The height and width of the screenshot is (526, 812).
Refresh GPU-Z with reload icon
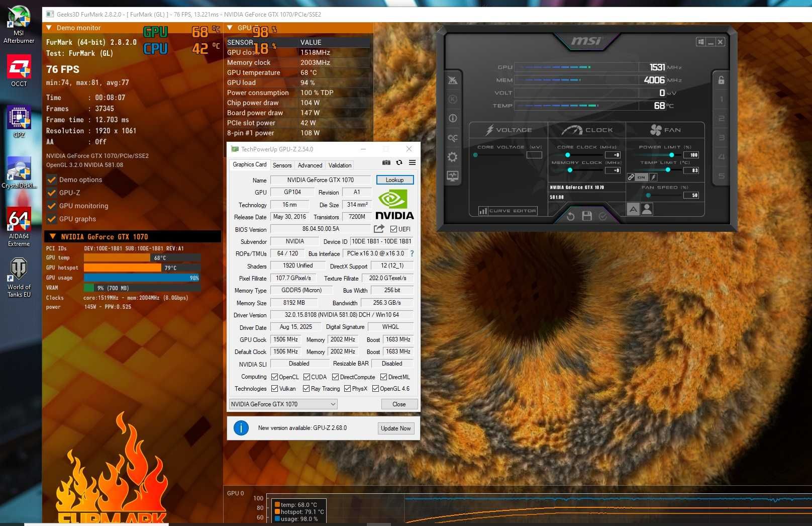pyautogui.click(x=399, y=162)
